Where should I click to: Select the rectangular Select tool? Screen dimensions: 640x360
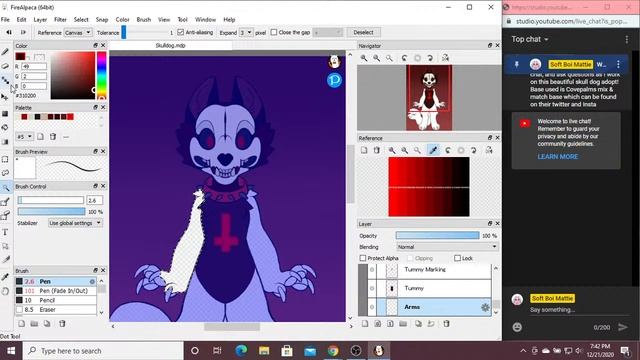point(5,159)
